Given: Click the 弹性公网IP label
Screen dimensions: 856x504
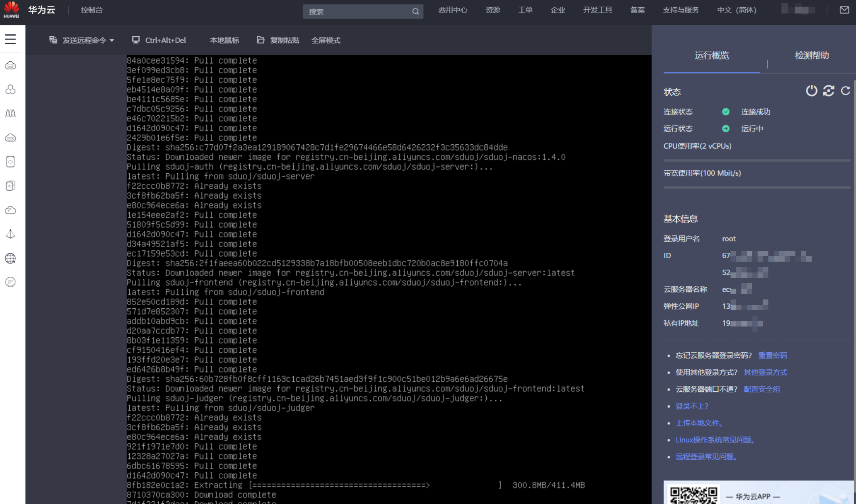Looking at the screenshot, I should coord(681,306).
